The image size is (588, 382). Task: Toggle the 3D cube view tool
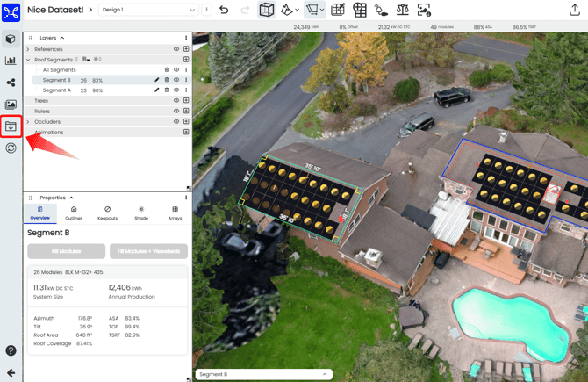coord(267,10)
